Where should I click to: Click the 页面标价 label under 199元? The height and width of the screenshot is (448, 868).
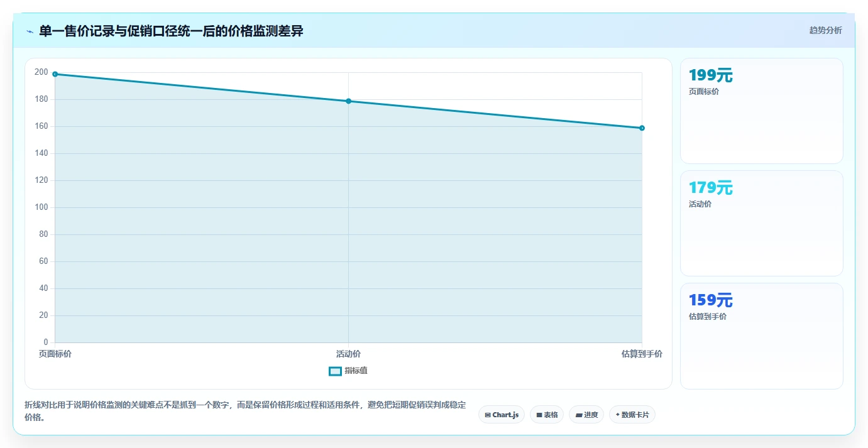[x=704, y=92]
